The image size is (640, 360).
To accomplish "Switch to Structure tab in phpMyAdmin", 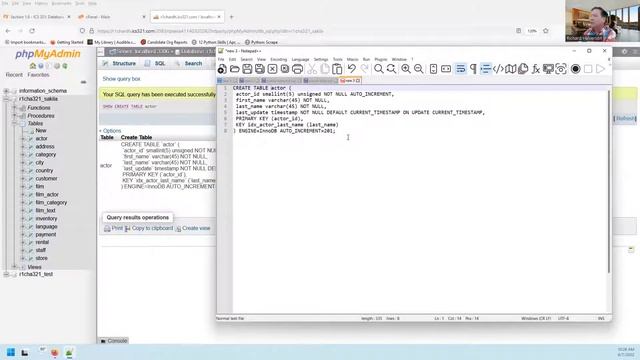I will 119,63.
